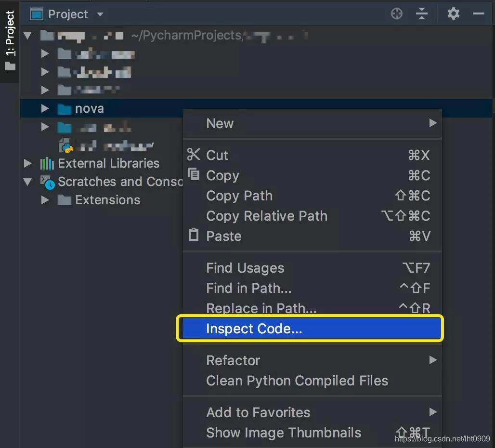This screenshot has height=448, width=495.
Task: Click the nova folder icon
Action: [65, 109]
